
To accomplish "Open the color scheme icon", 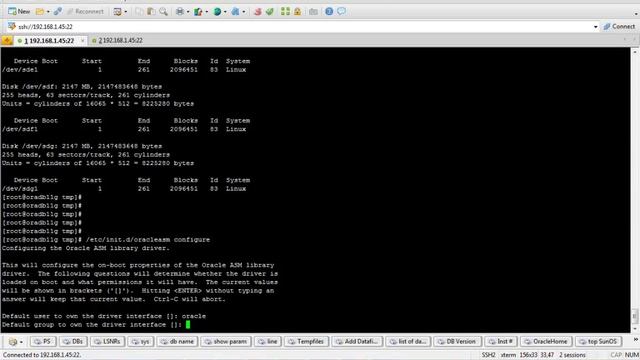I will coord(198,11).
